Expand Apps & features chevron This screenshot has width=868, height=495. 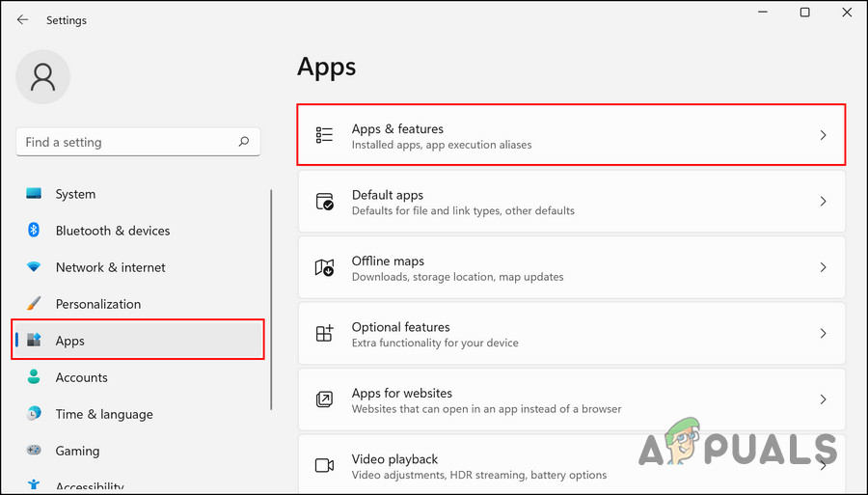coord(824,135)
